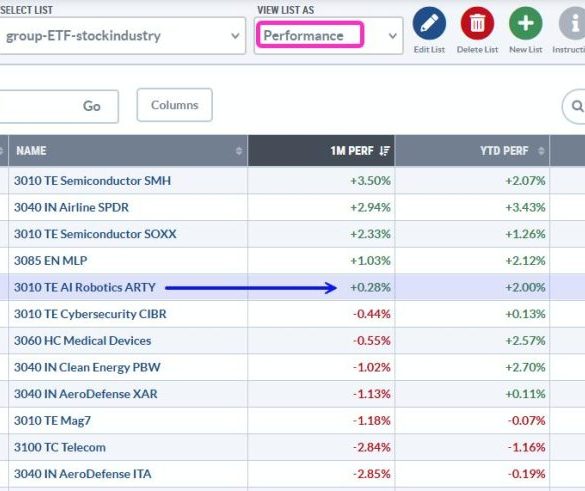Click the -1.16% YTD value for Telecom
The height and width of the screenshot is (491, 585).
tap(526, 447)
